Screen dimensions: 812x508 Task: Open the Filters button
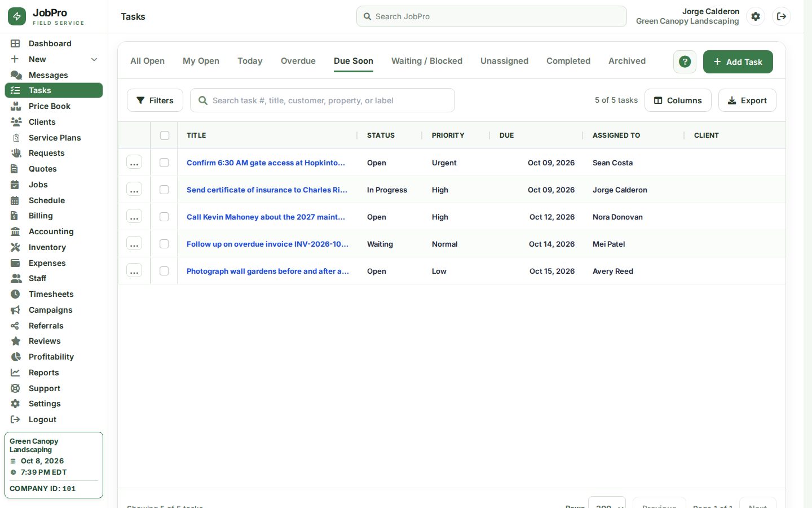coord(155,100)
